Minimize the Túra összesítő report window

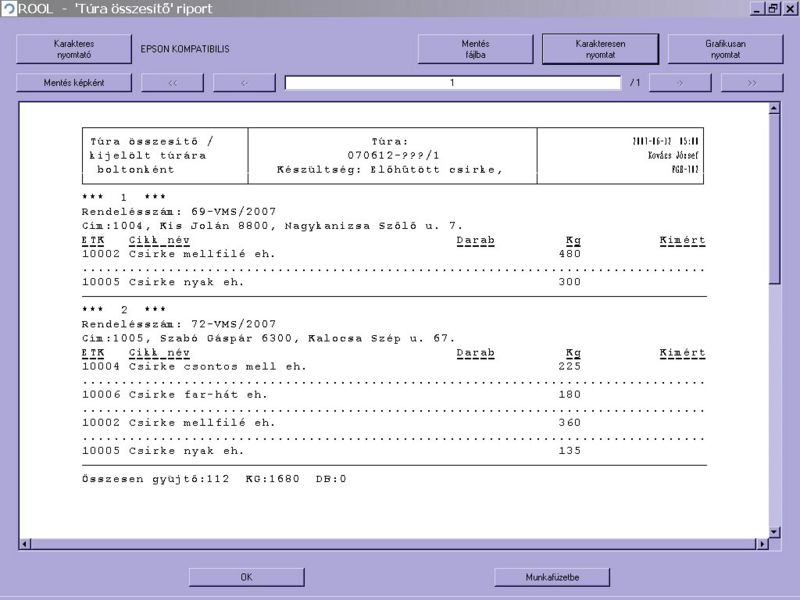[x=757, y=8]
